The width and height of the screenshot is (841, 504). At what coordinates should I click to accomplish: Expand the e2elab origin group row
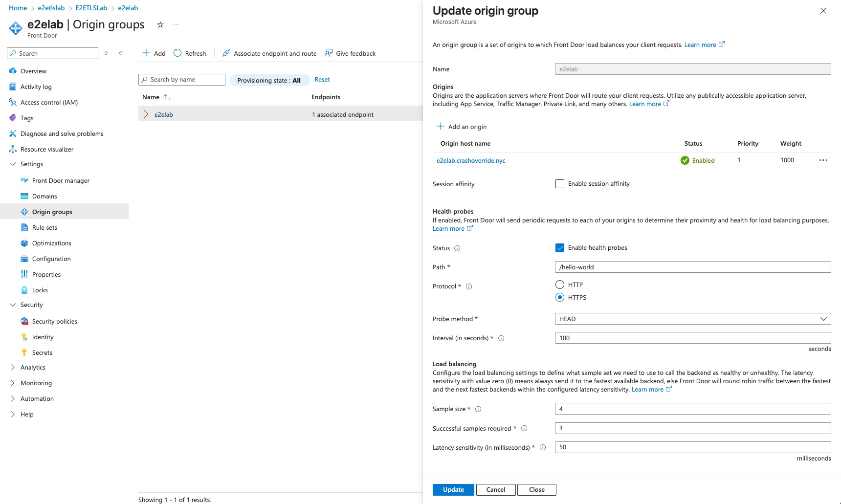(x=146, y=114)
